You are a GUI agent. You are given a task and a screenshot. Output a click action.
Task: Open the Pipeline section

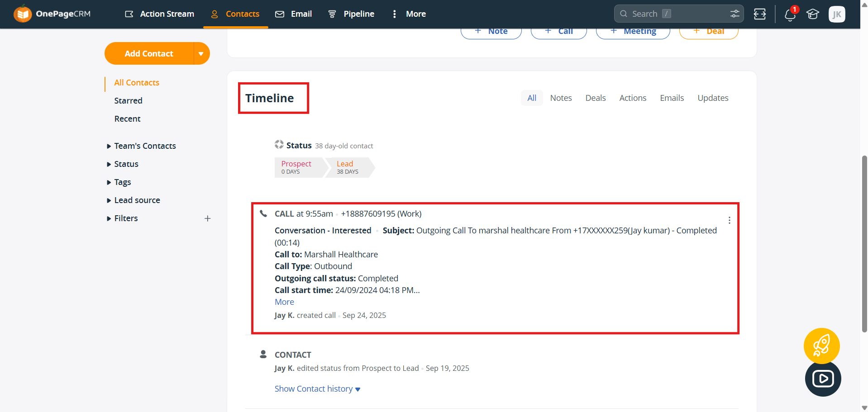[x=351, y=14]
